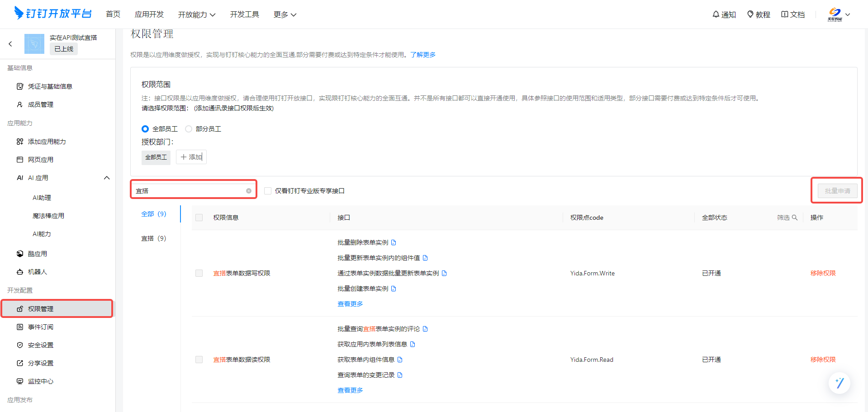Open doc icon next to 获取表单内组件信息
The image size is (868, 412).
pyautogui.click(x=400, y=360)
